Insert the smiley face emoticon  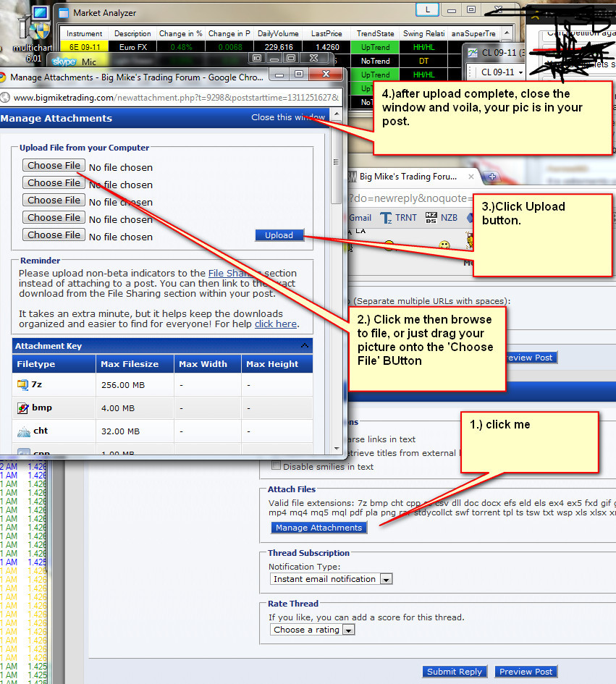(444, 245)
